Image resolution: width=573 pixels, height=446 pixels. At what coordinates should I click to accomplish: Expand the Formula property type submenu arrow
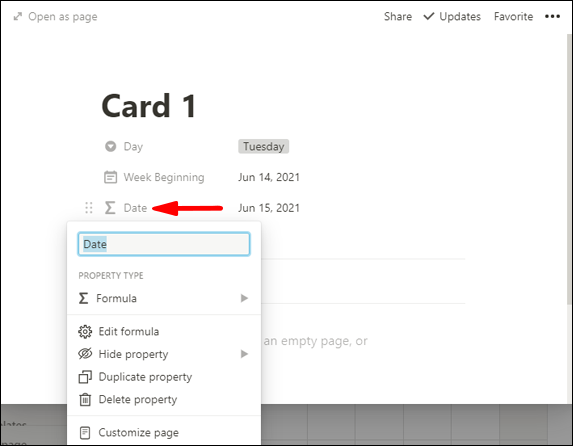[x=244, y=298]
